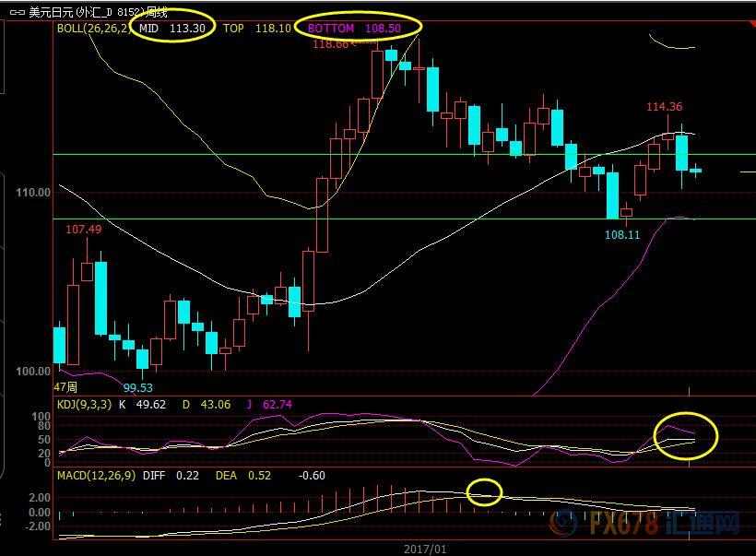This screenshot has height=556, width=756.
Task: Select the BOLL(26,26,2) indicator label
Action: (x=94, y=28)
